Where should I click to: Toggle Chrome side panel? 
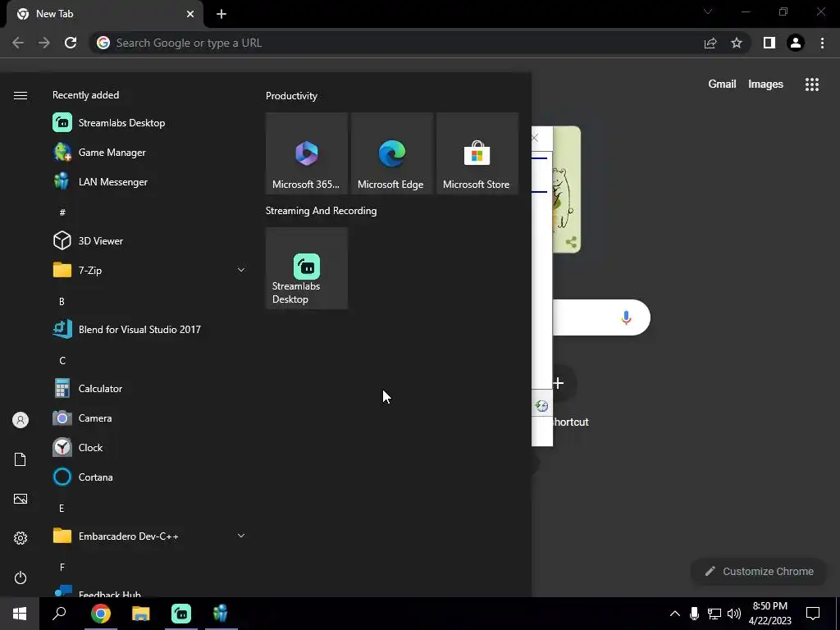pyautogui.click(x=769, y=43)
